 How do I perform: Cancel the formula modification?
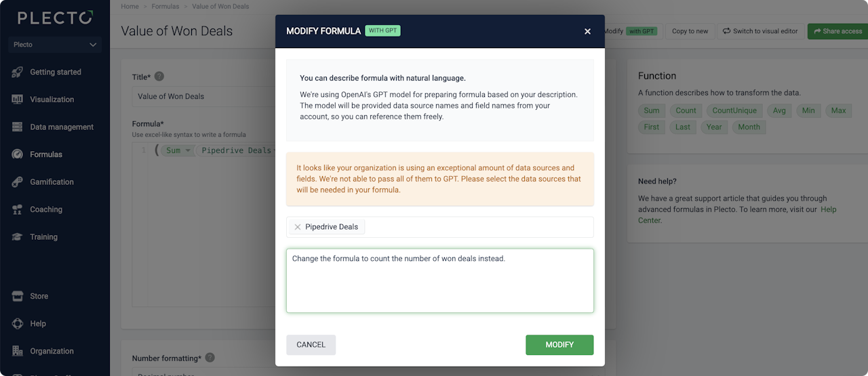tap(311, 345)
